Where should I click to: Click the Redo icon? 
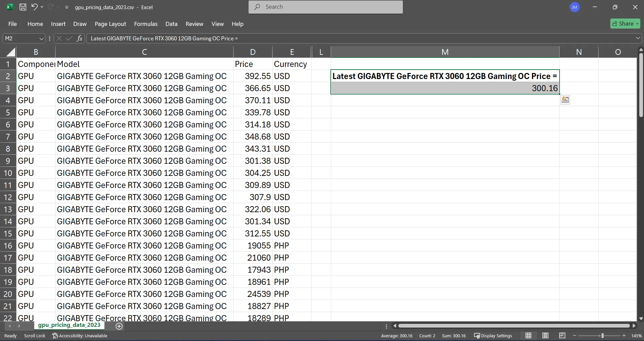[x=51, y=7]
